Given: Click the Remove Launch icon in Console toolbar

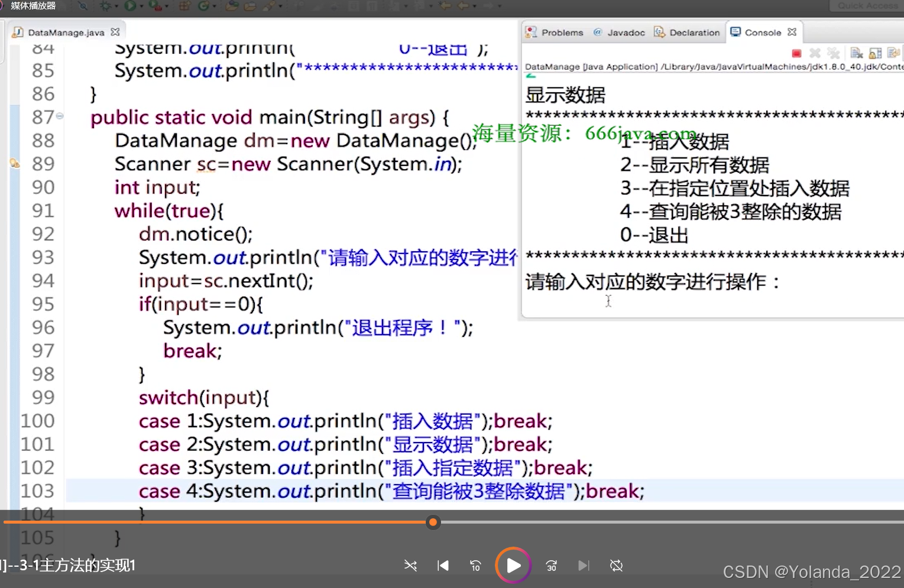Looking at the screenshot, I should click(815, 53).
